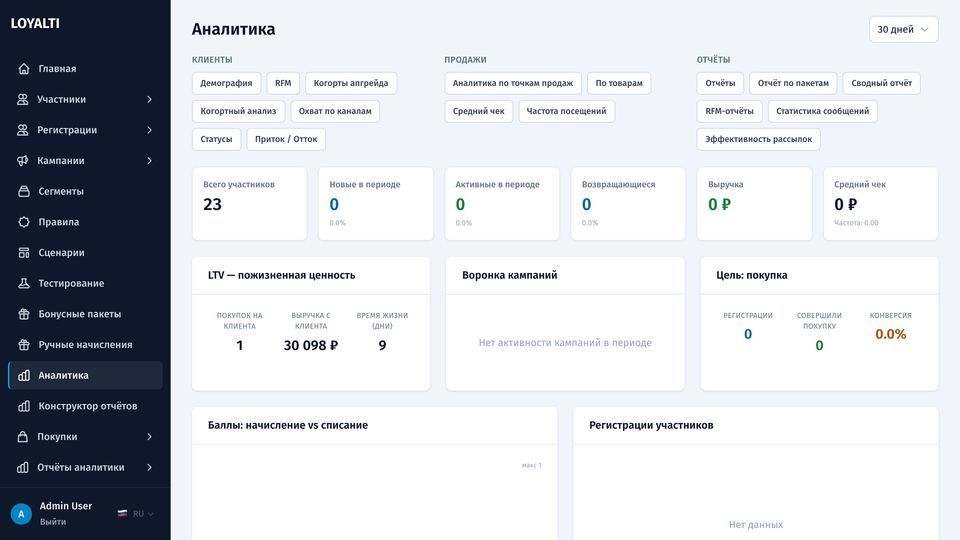960x540 pixels.
Task: Click the 30 098 ₽ revenue value
Action: (310, 345)
